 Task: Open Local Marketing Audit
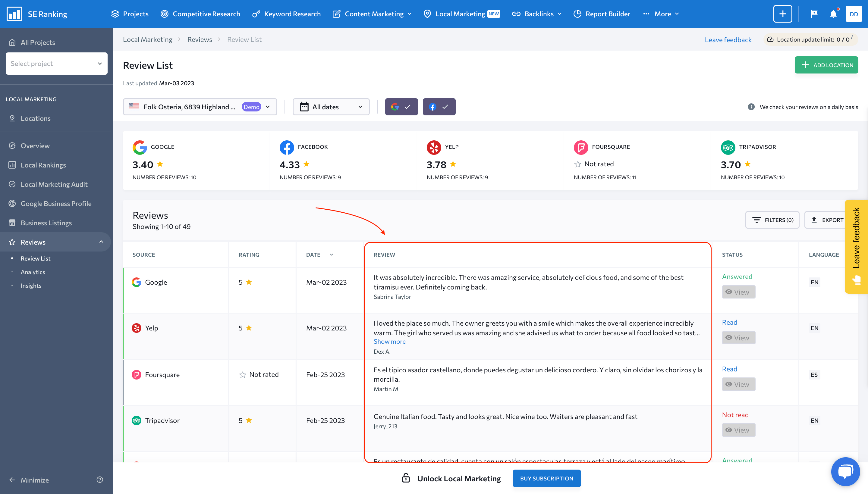click(54, 185)
